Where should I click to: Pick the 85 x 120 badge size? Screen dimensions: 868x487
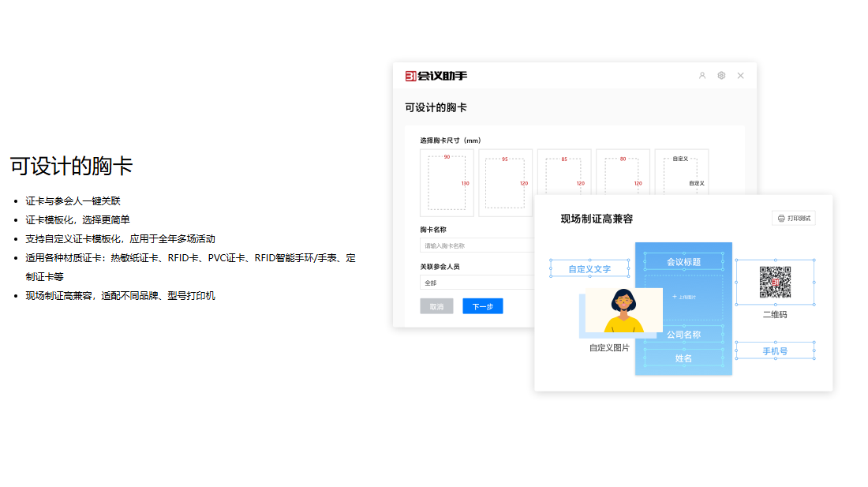[x=564, y=171]
